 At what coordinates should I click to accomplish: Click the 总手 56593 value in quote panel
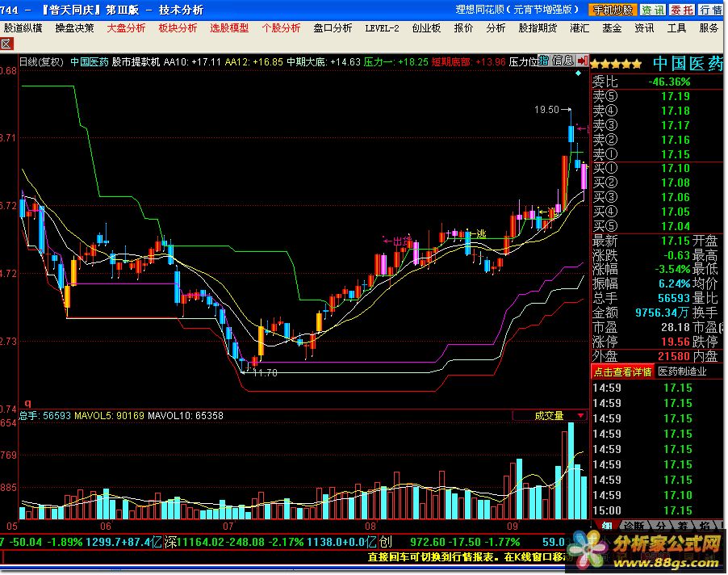tap(674, 298)
